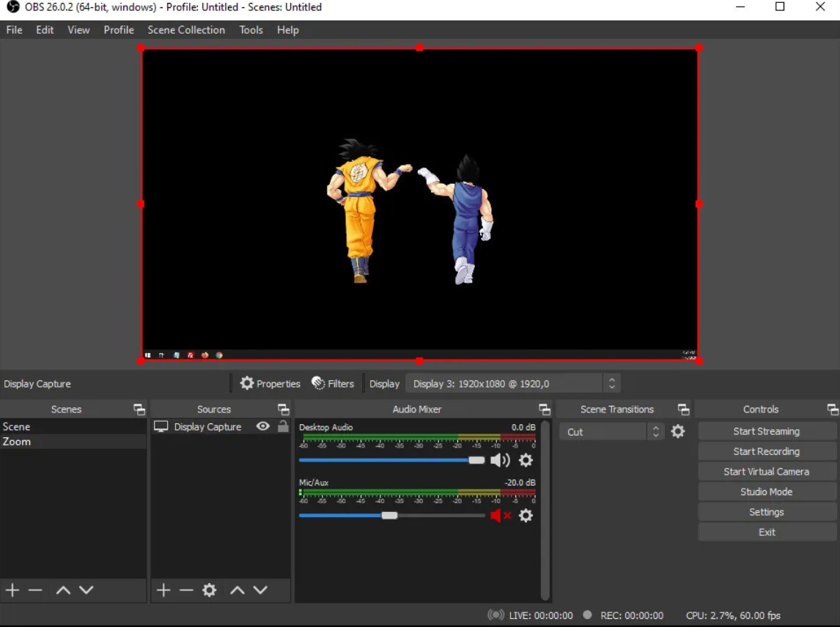Select the Zoom scene
The image size is (840, 627).
73,442
